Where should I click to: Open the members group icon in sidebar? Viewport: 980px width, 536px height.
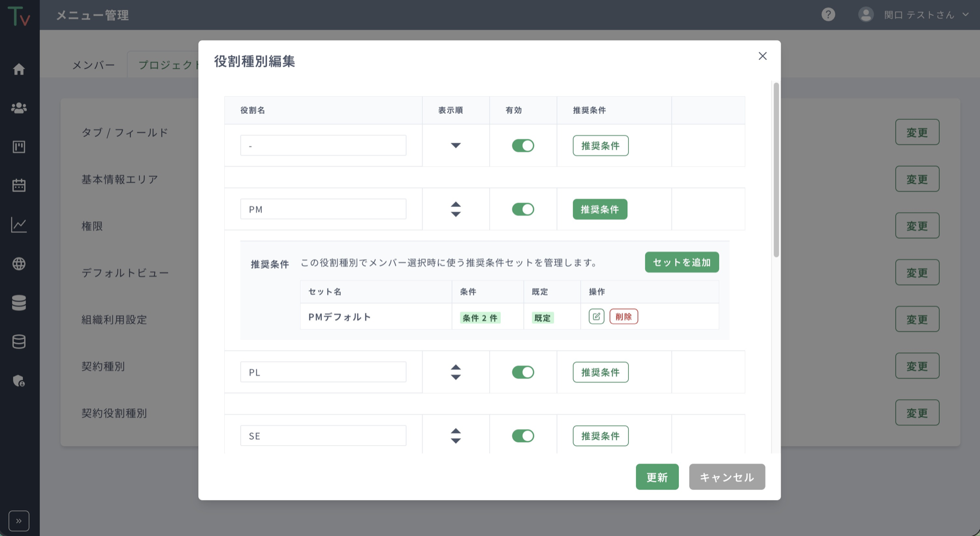pyautogui.click(x=19, y=108)
